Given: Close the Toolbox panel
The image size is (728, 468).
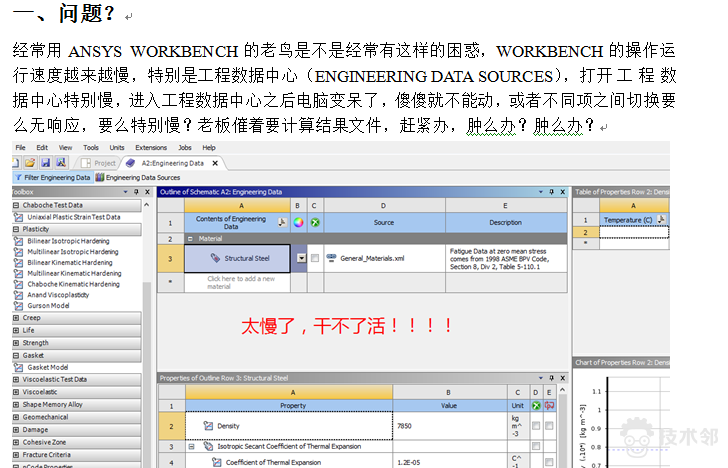Looking at the screenshot, I should tap(147, 192).
